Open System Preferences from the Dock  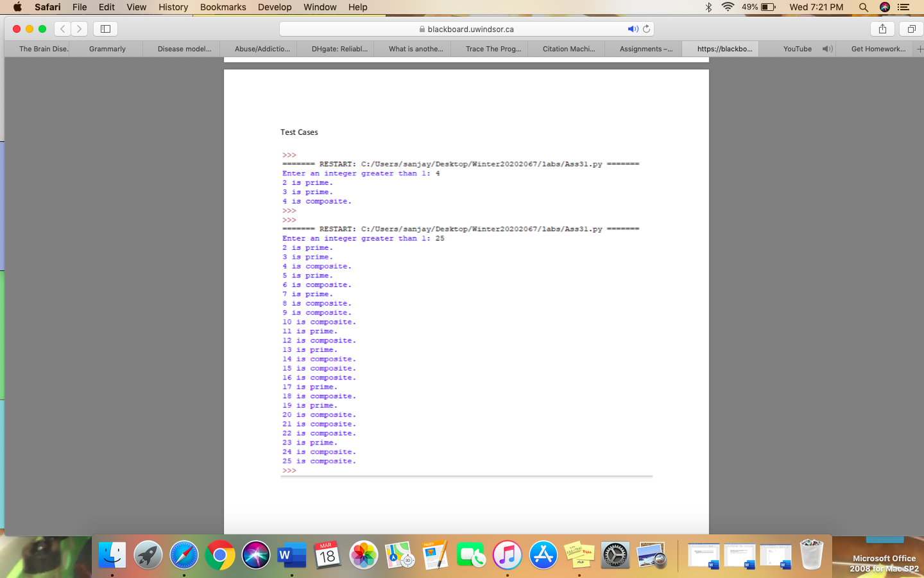615,556
